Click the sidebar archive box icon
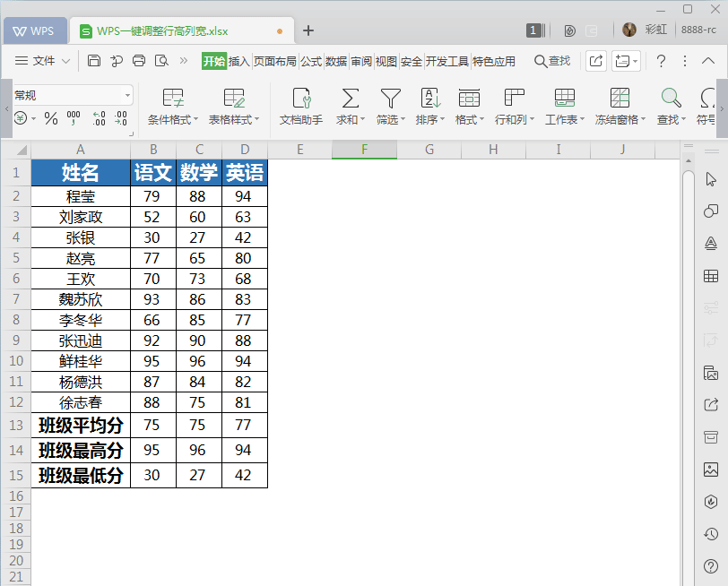The image size is (728, 586). click(x=711, y=437)
